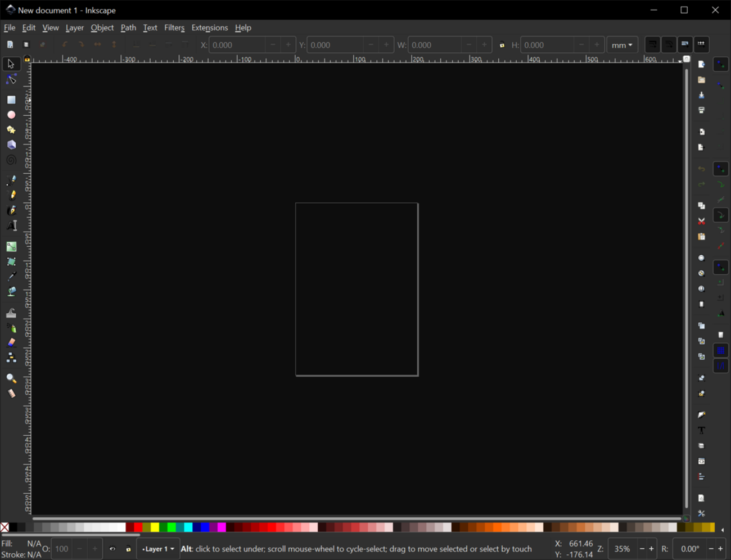Open the Layer 1 selector dropdown
Image resolution: width=731 pixels, height=560 pixels.
click(x=158, y=549)
